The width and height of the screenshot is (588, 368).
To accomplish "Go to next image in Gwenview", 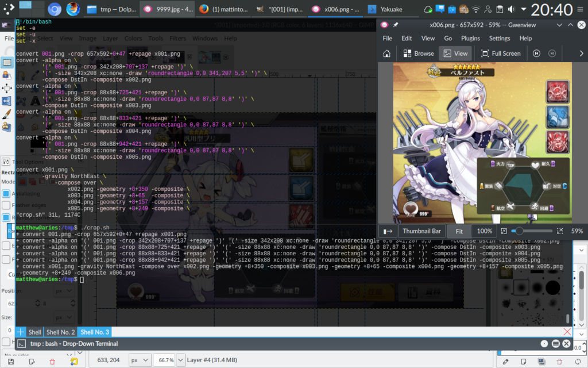I will (552, 53).
